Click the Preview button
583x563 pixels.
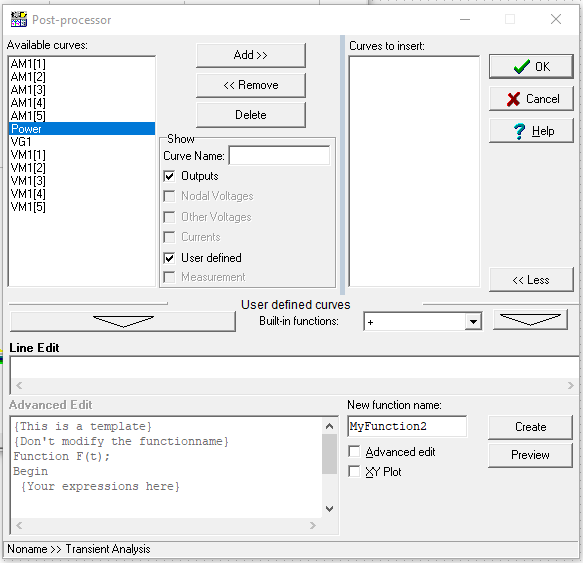[x=530, y=455]
